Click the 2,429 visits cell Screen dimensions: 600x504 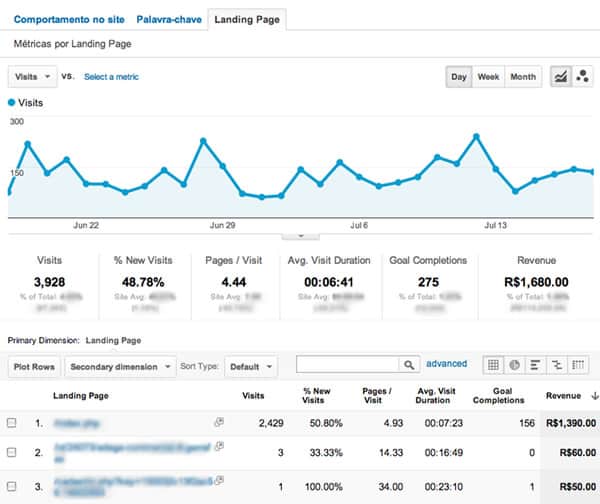tap(271, 423)
